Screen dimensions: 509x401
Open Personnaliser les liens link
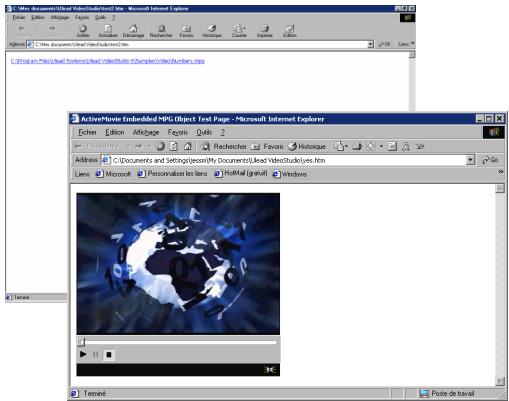[x=173, y=174]
